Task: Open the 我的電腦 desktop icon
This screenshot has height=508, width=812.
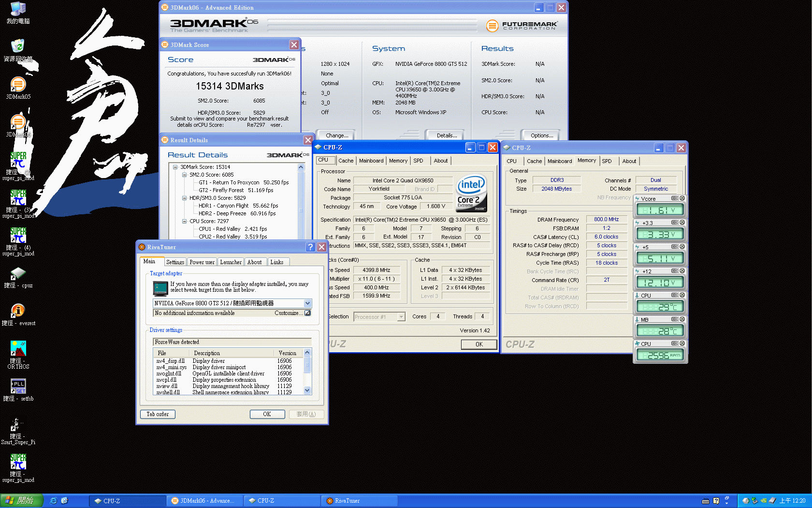Action: pos(18,13)
